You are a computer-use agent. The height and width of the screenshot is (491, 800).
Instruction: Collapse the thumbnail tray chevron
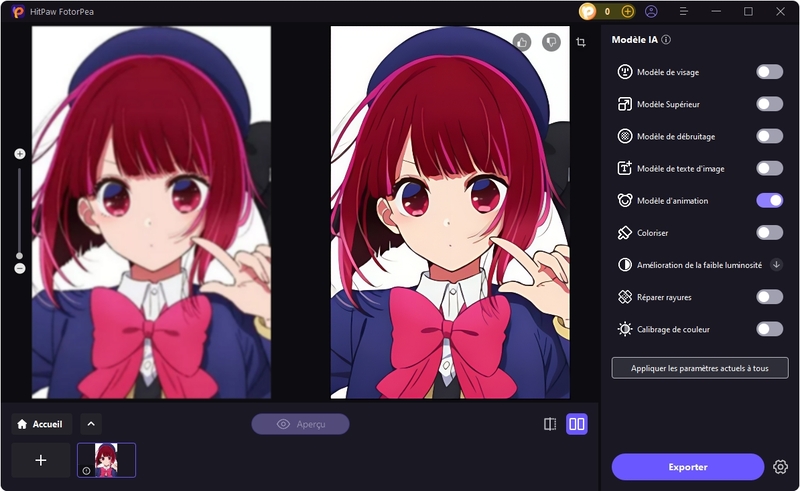point(91,424)
